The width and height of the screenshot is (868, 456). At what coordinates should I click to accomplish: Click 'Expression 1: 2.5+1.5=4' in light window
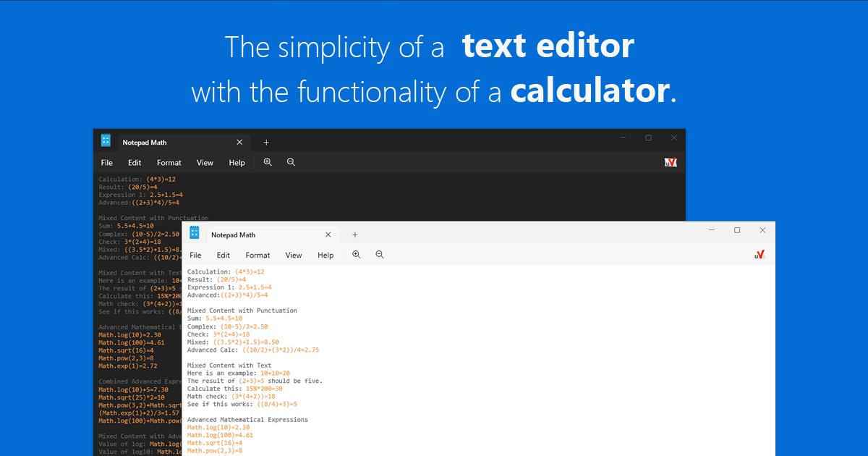(229, 287)
